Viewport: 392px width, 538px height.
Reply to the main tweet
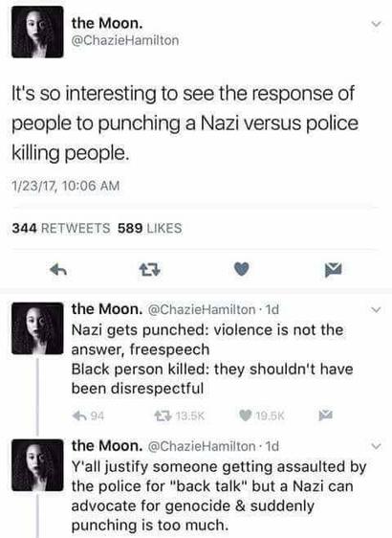58,270
